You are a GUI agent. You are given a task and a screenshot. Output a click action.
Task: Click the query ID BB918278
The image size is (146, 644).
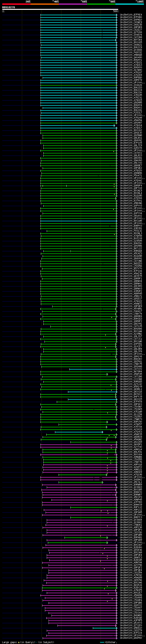coord(8,8)
